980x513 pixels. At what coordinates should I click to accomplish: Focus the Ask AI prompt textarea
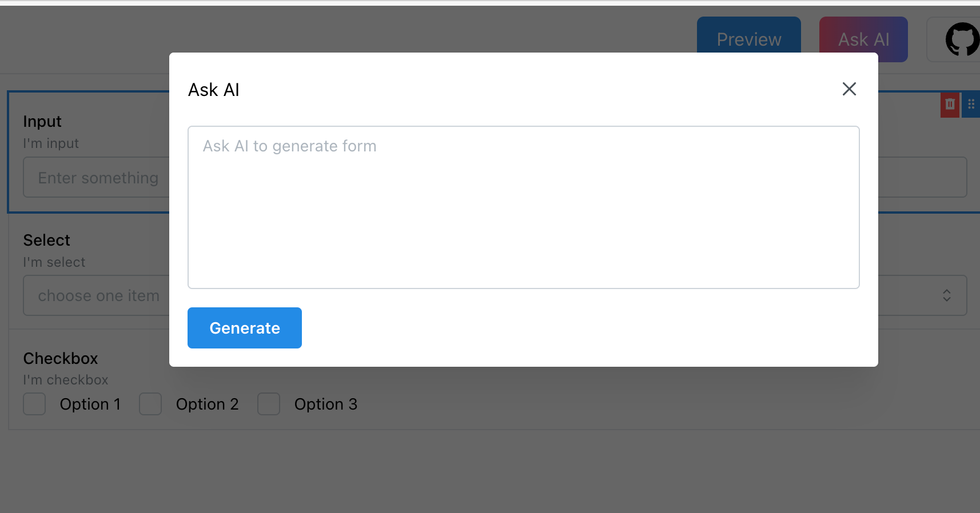click(x=524, y=207)
